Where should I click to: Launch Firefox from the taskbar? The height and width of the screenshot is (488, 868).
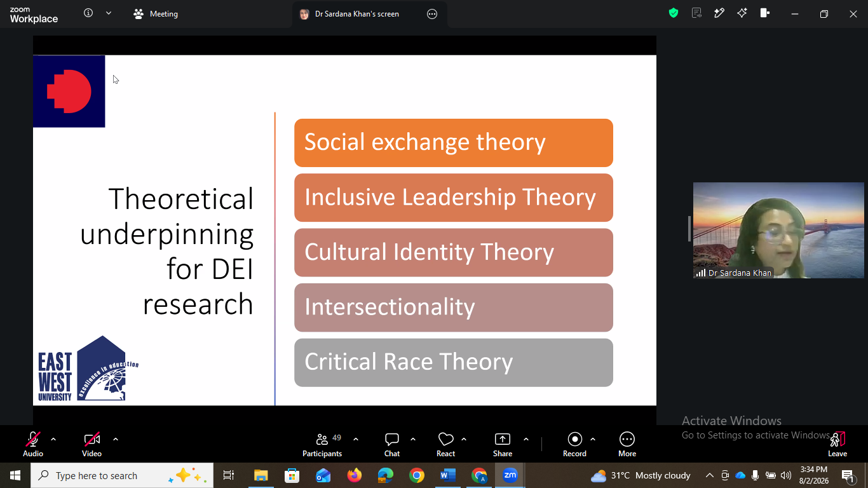pyautogui.click(x=355, y=475)
